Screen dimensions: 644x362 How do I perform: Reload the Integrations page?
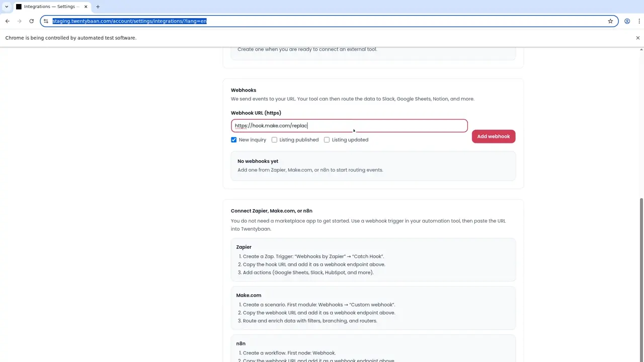click(x=31, y=21)
